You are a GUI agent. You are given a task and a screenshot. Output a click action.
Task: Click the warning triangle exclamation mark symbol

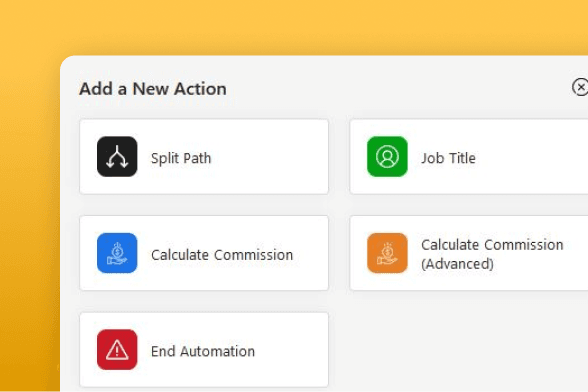[117, 350]
